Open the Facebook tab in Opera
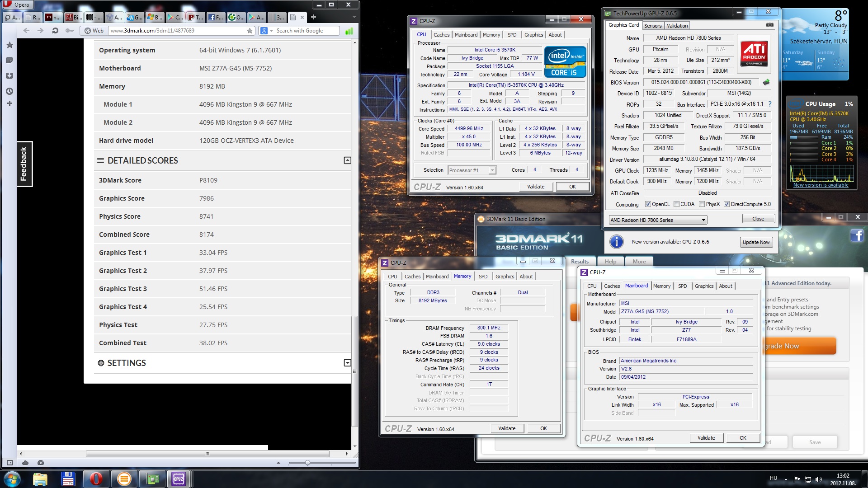The image size is (868, 488). pyautogui.click(x=216, y=17)
